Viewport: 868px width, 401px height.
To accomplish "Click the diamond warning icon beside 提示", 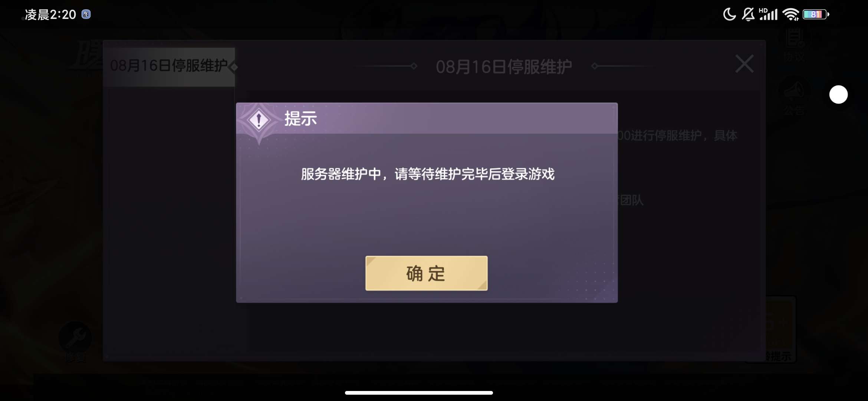I will (259, 120).
